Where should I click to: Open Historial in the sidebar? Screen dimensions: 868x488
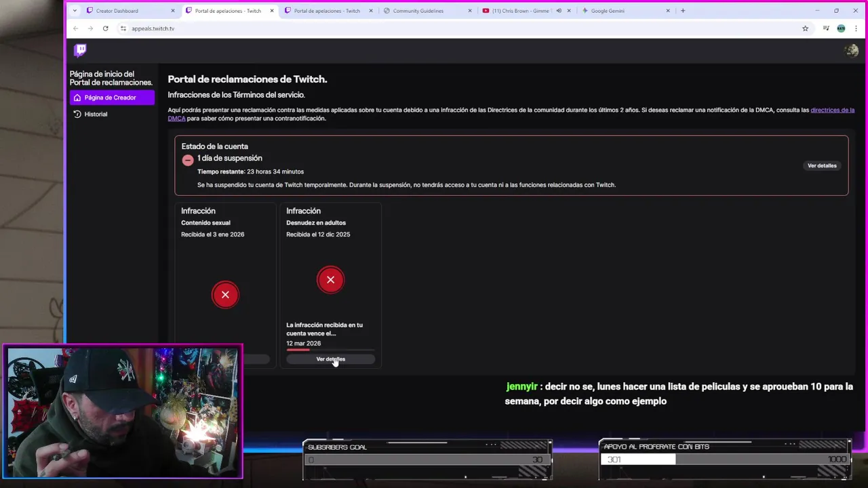(x=112, y=114)
